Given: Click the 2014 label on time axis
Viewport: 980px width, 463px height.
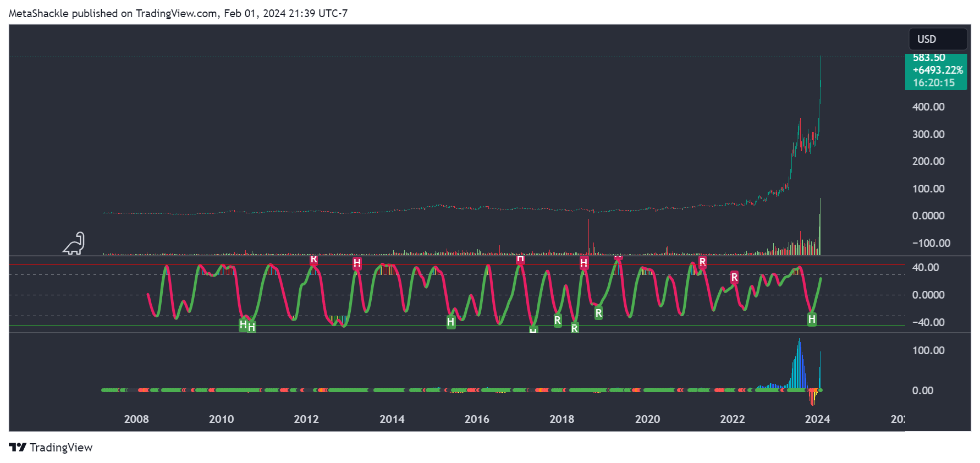Looking at the screenshot, I should [392, 419].
